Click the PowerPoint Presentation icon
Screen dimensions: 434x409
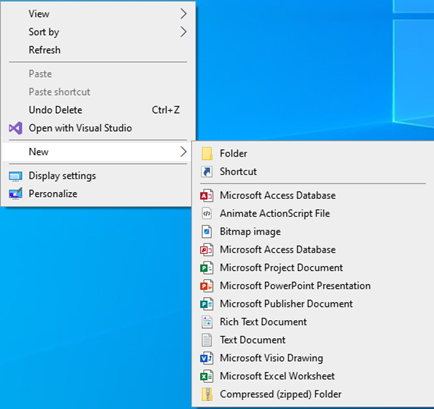[x=207, y=286]
